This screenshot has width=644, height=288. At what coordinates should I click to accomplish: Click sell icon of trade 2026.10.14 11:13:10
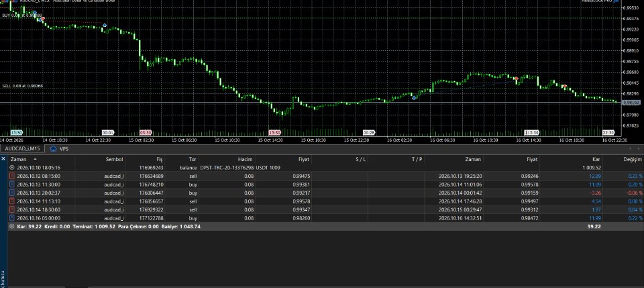[12, 201]
